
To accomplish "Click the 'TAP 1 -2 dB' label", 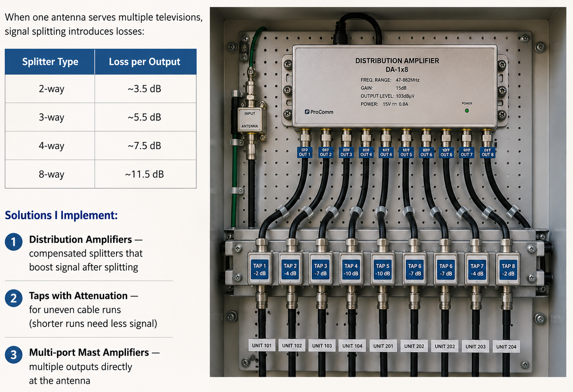I will click(x=260, y=269).
